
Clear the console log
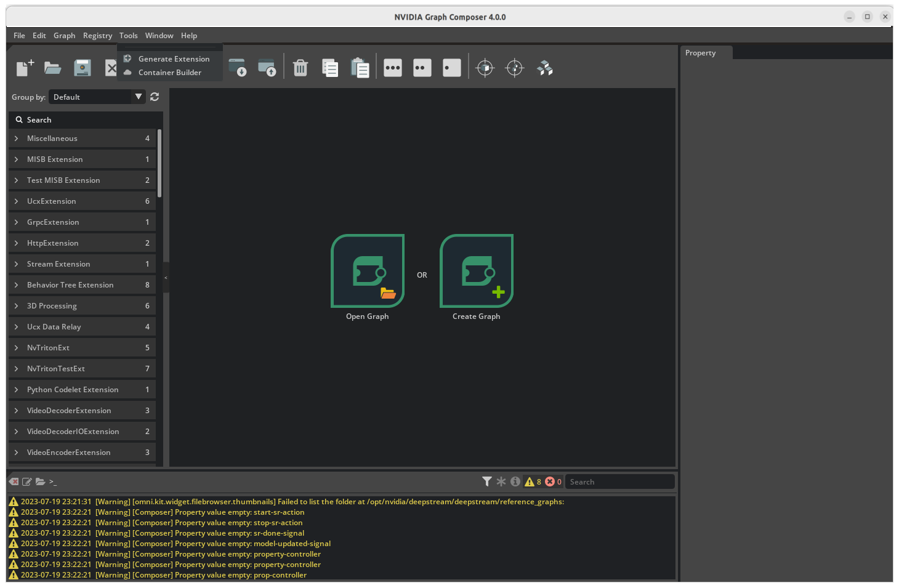[x=14, y=481]
